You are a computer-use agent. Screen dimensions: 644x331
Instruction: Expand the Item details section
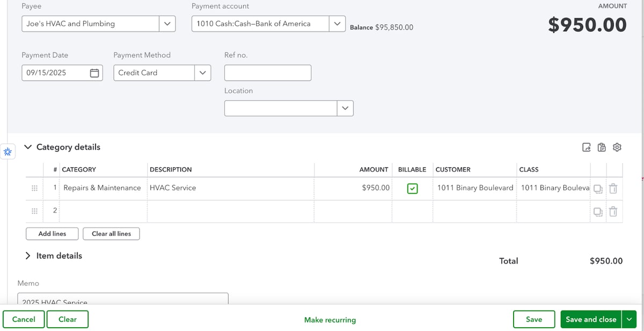(28, 256)
